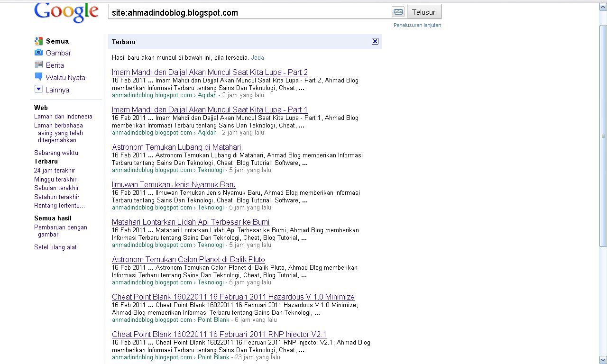Click the page scrollbar down arrow
Screen dimensions: 607x364
point(603,360)
